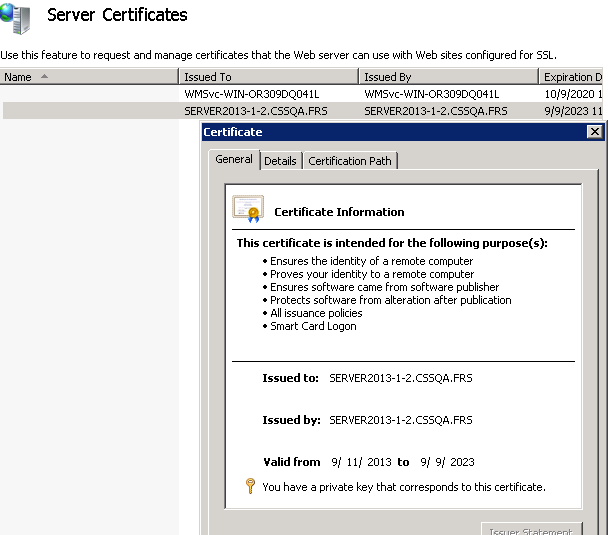Click the Issued By cell for WMSvc certificate

431,94
